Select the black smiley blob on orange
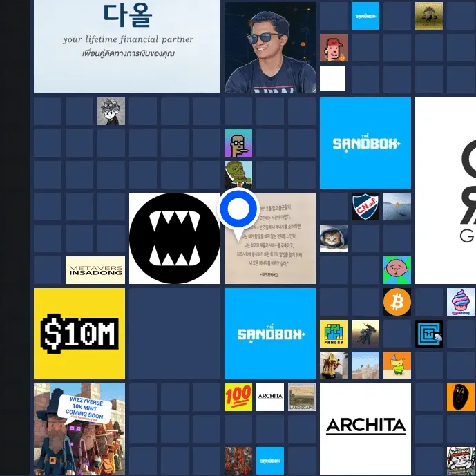 pyautogui.click(x=461, y=397)
